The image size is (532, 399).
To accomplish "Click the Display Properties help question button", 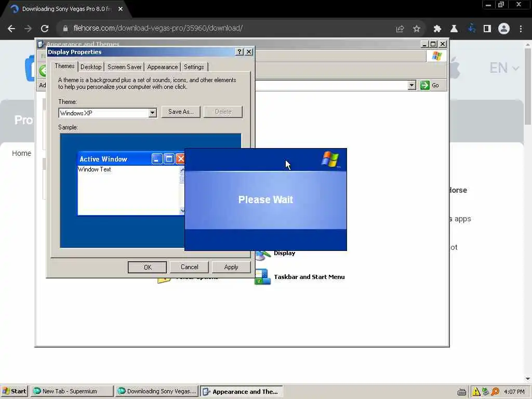I will pyautogui.click(x=239, y=51).
